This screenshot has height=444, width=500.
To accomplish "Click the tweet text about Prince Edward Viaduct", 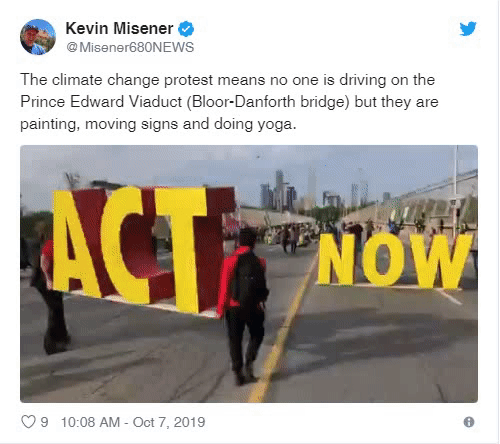I will (229, 102).
